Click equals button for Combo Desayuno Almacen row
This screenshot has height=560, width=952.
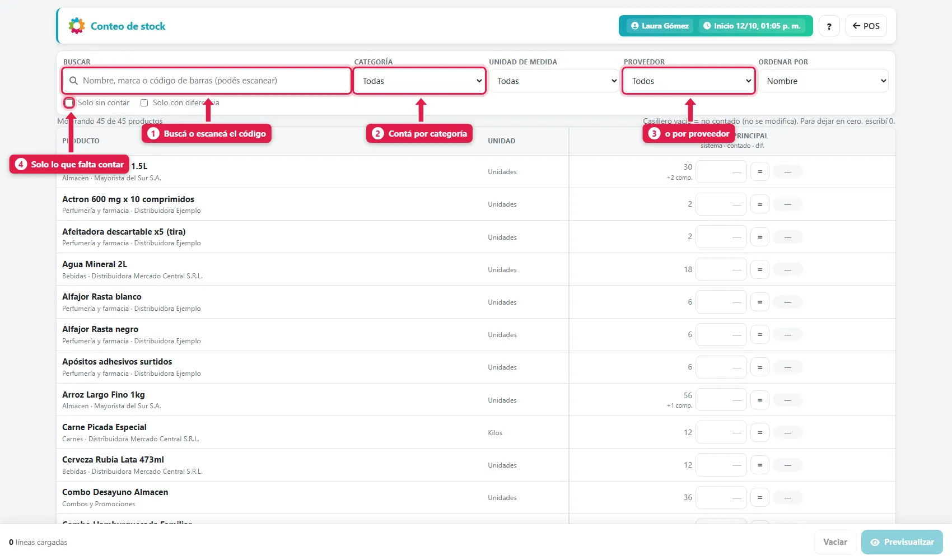(759, 497)
